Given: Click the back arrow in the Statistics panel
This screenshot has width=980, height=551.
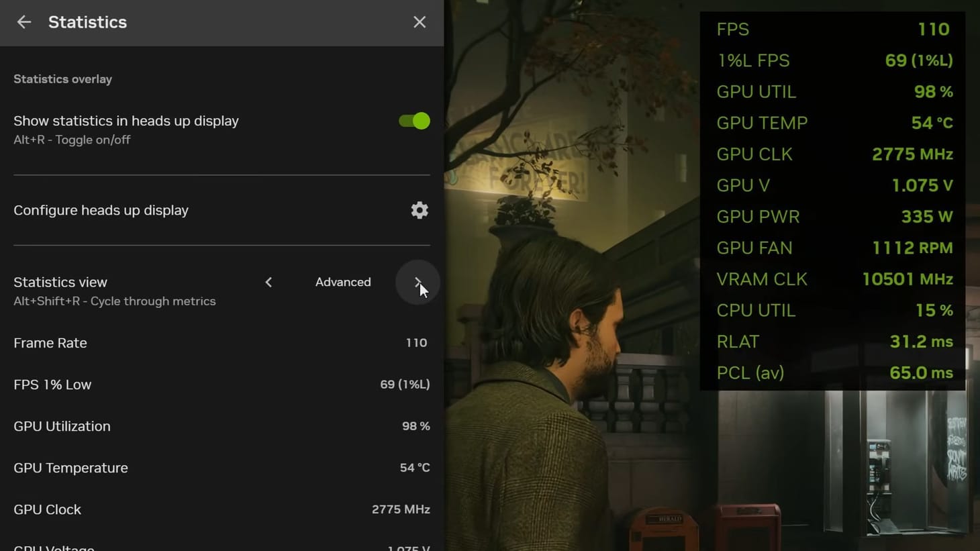Looking at the screenshot, I should [23, 22].
